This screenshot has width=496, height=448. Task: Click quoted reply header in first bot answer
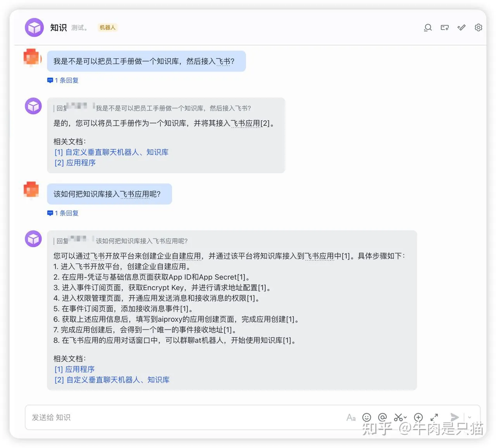[152, 108]
